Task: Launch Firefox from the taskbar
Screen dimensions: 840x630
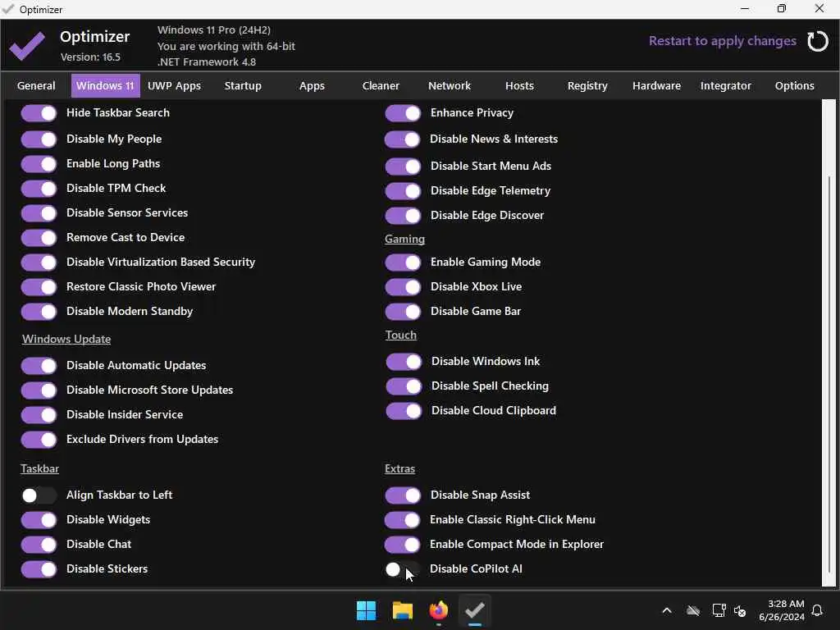Action: (439, 610)
